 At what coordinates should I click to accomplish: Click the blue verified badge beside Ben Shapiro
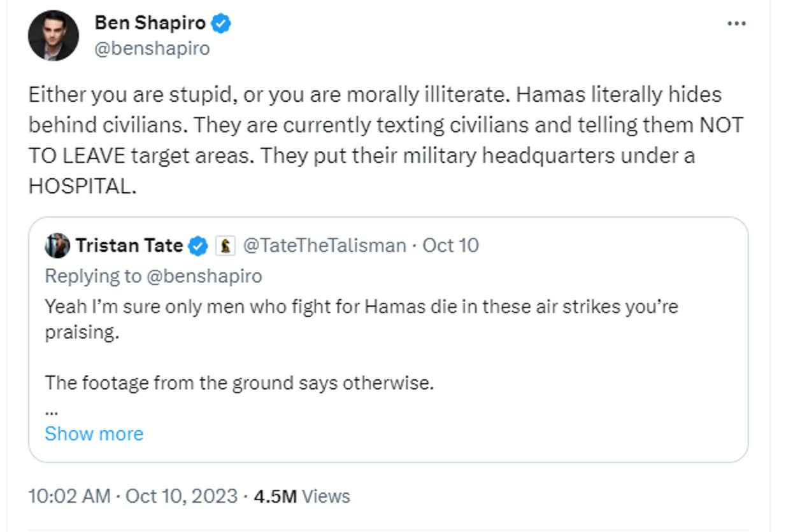(x=220, y=24)
